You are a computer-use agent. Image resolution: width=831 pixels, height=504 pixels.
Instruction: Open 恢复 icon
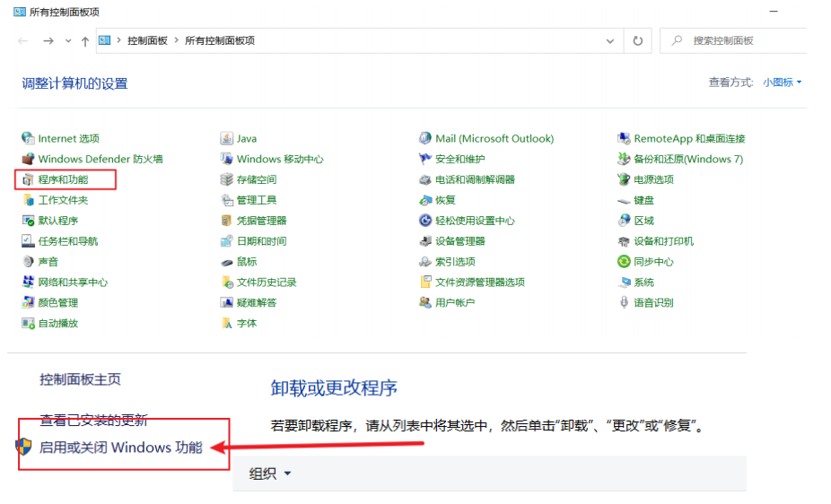tap(425, 200)
